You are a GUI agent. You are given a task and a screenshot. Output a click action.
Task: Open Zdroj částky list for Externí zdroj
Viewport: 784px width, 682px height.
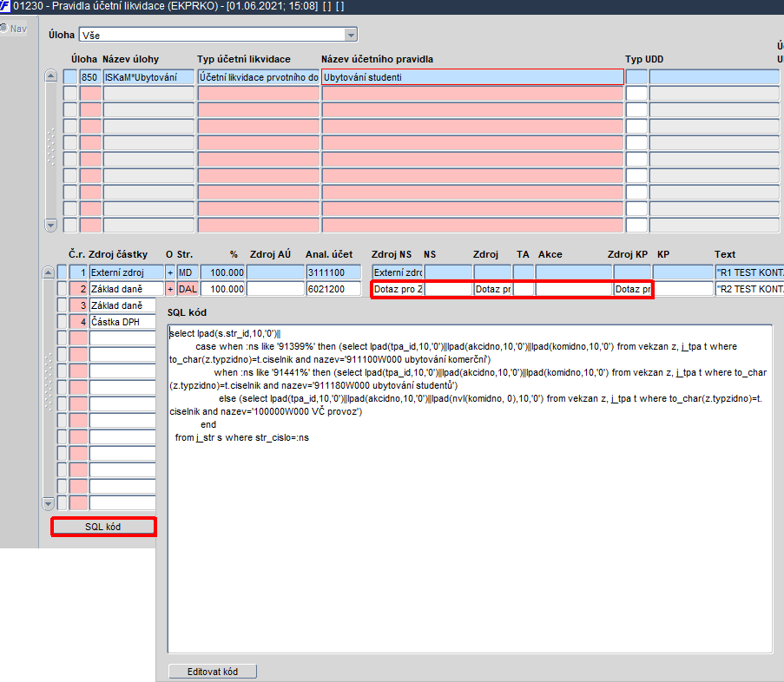[127, 272]
